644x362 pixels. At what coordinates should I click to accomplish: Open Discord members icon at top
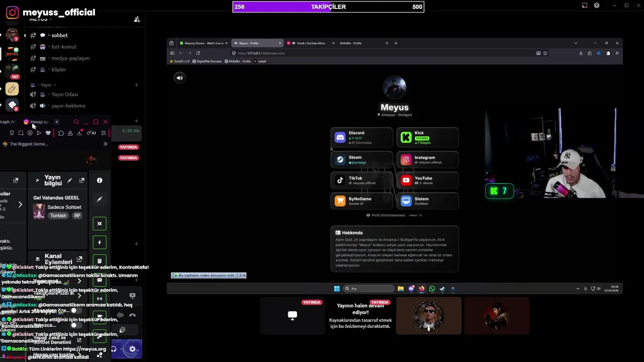click(137, 20)
